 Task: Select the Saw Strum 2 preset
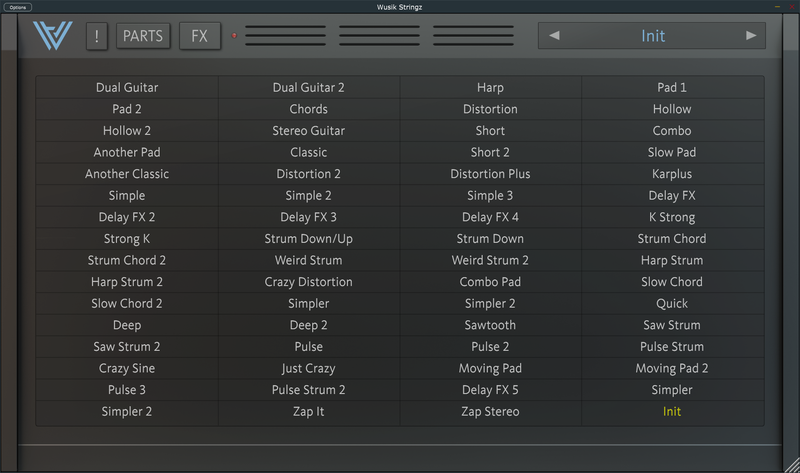(x=127, y=346)
